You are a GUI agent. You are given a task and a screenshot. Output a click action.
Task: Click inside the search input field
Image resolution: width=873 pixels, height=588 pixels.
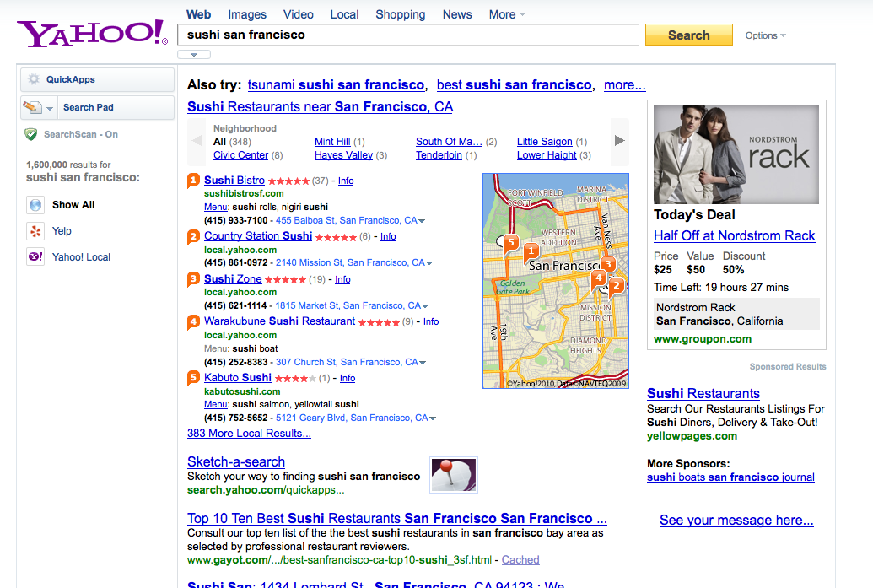pos(405,35)
